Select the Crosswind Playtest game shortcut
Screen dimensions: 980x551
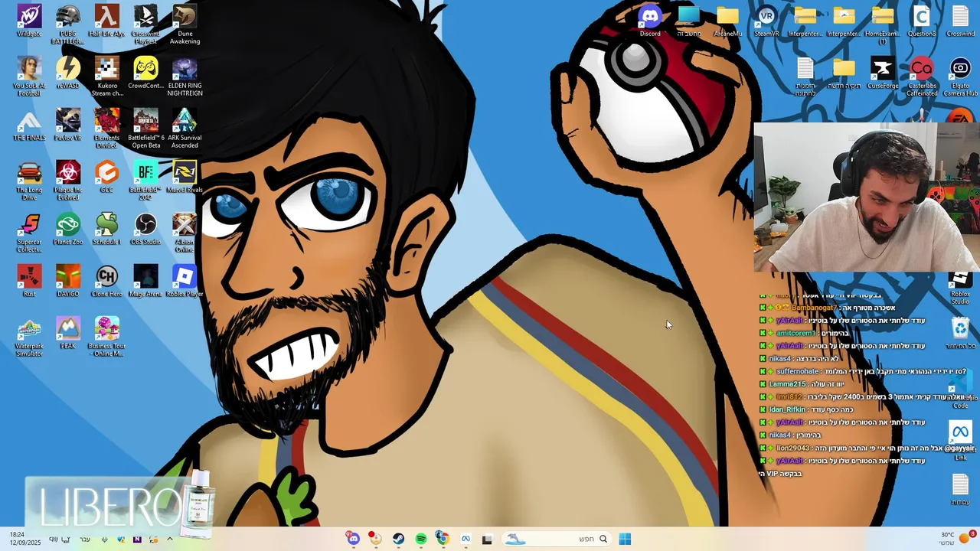click(x=145, y=24)
